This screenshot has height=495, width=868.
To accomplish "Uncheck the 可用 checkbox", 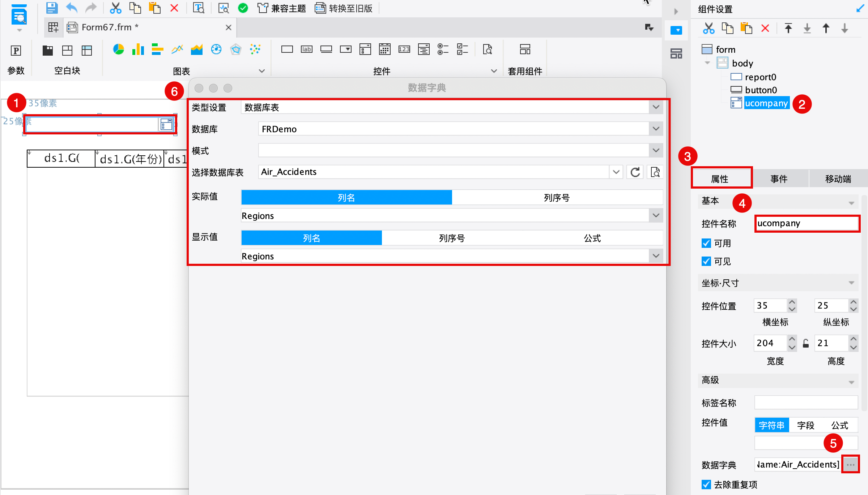I will (x=706, y=243).
